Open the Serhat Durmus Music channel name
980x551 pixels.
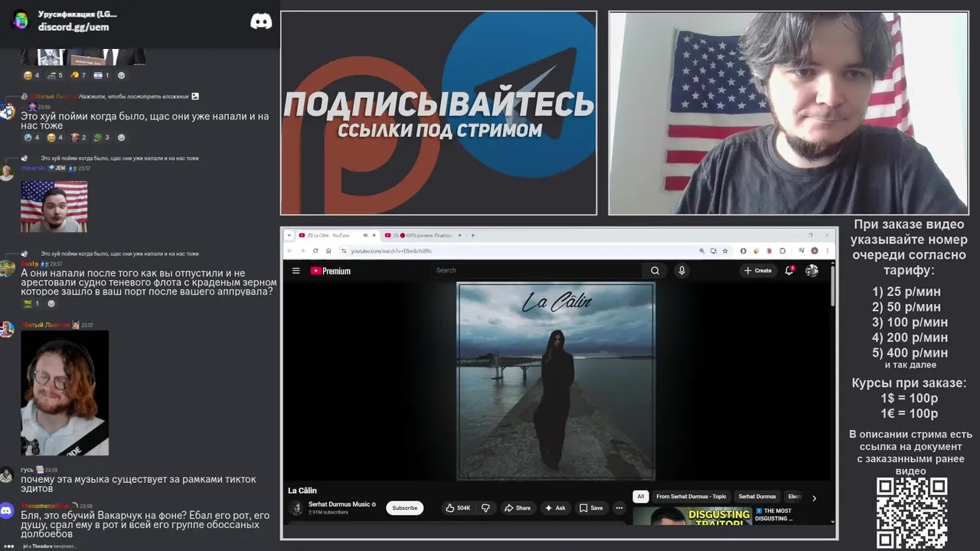339,504
